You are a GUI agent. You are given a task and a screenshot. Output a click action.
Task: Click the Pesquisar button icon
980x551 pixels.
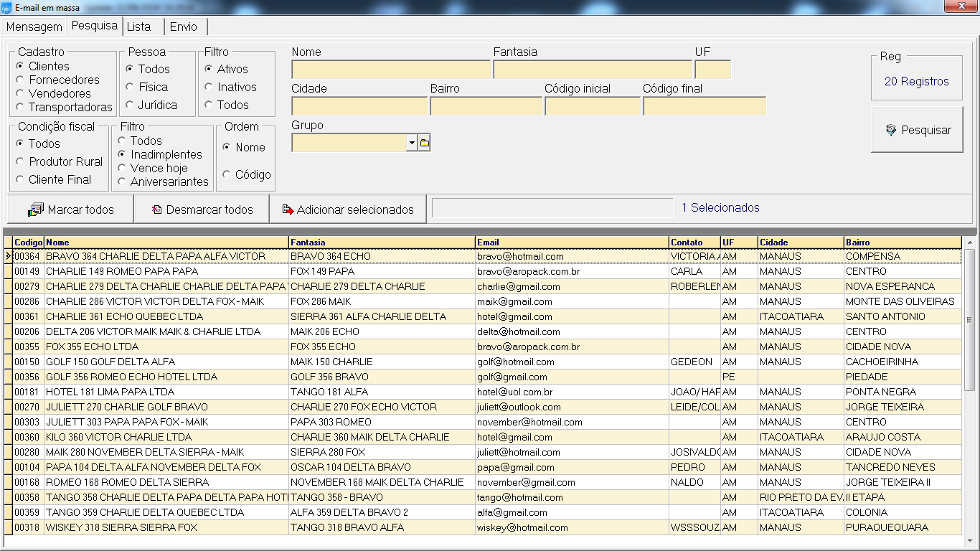click(891, 131)
